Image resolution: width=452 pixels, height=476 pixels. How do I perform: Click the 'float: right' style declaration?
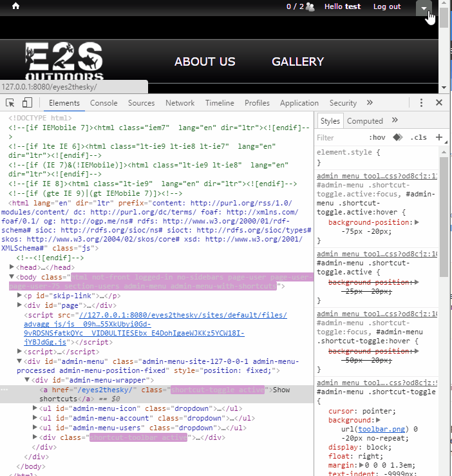[x=355, y=456]
